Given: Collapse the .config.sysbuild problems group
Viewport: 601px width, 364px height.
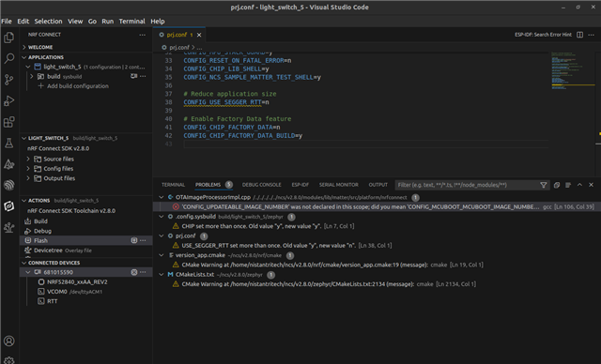Looking at the screenshot, I should tap(162, 217).
